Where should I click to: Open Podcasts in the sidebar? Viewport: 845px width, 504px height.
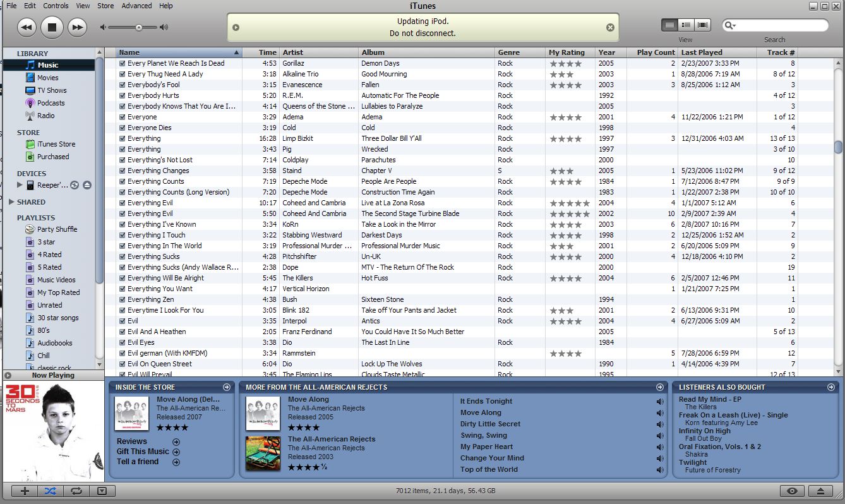[49, 103]
